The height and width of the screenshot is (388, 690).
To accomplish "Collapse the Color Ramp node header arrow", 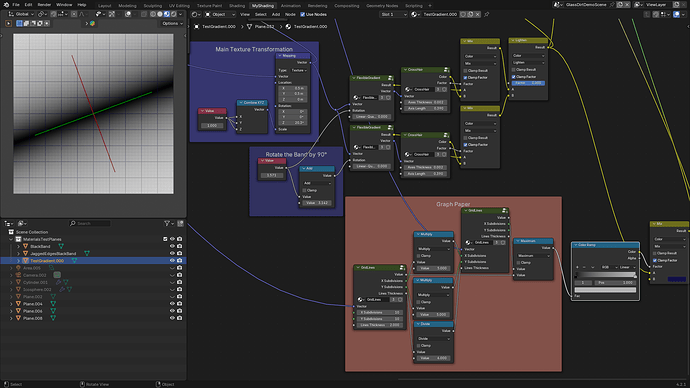I will click(x=575, y=245).
